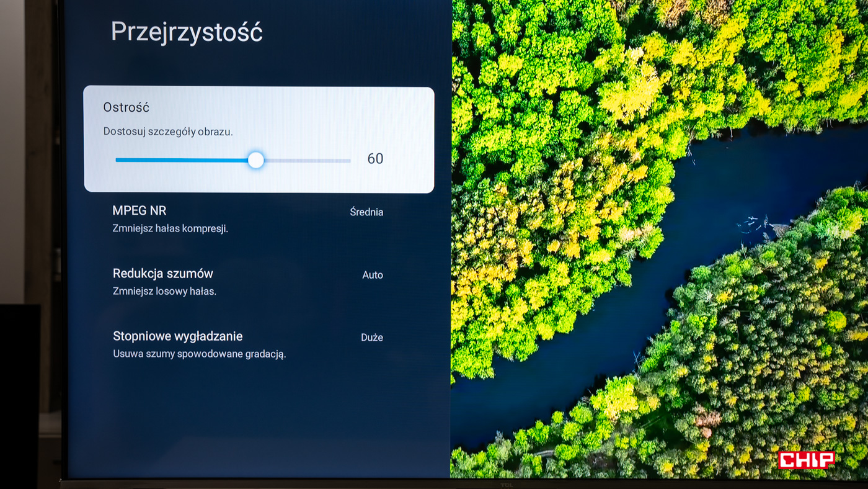
Task: Change the Redukcja szumów value Auto
Action: coord(373,275)
